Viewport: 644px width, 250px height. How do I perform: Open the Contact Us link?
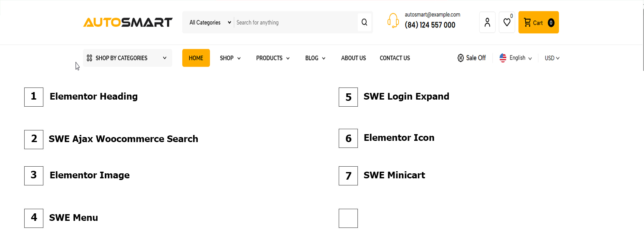pos(395,58)
